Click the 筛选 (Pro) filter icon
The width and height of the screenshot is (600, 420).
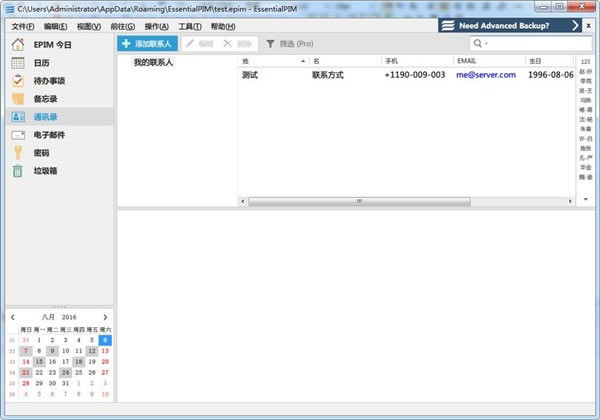(x=271, y=44)
